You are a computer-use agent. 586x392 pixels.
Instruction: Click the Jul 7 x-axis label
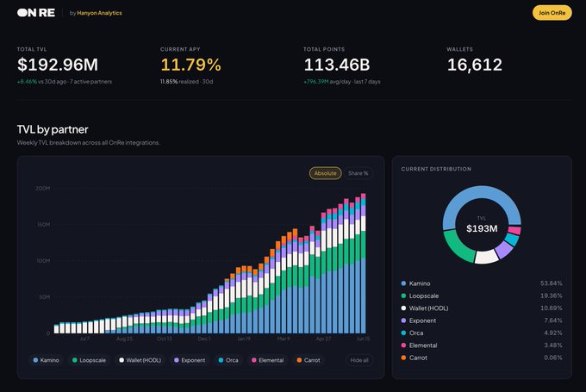(x=84, y=339)
